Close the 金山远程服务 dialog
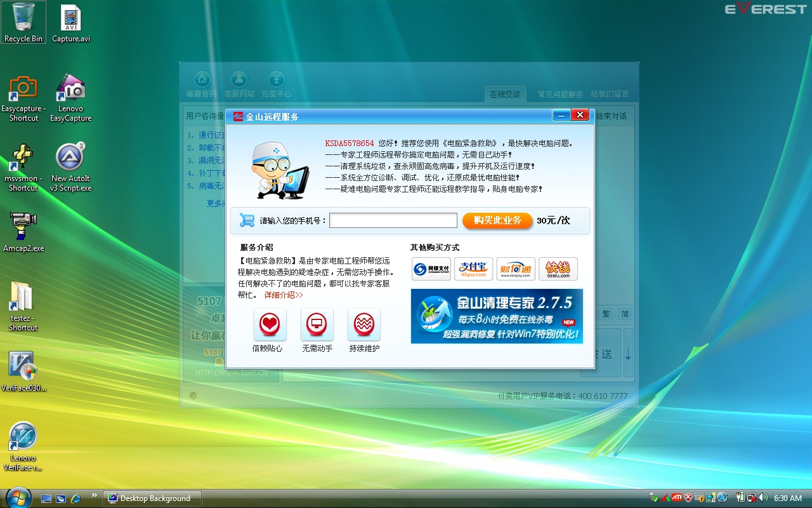812x508 pixels. click(580, 115)
